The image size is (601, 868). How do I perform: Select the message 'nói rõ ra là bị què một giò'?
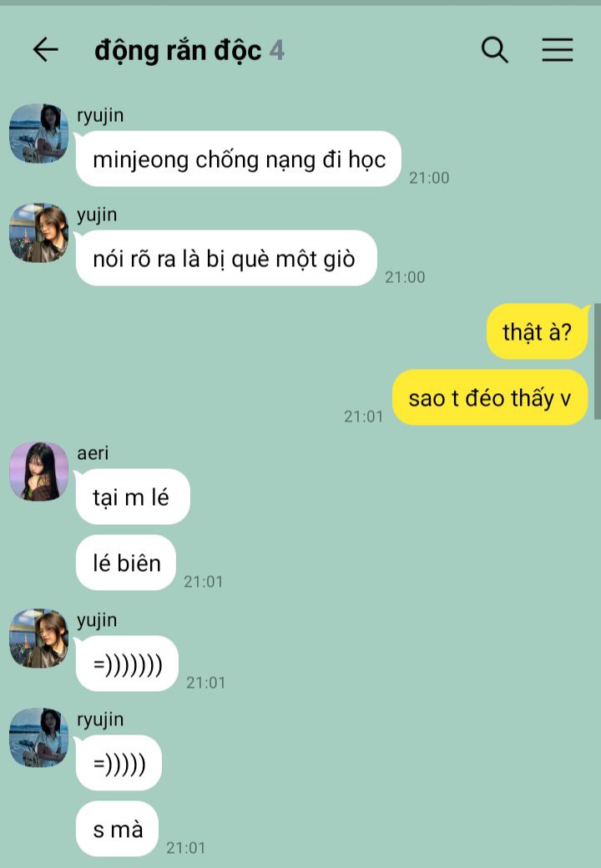coord(226,258)
